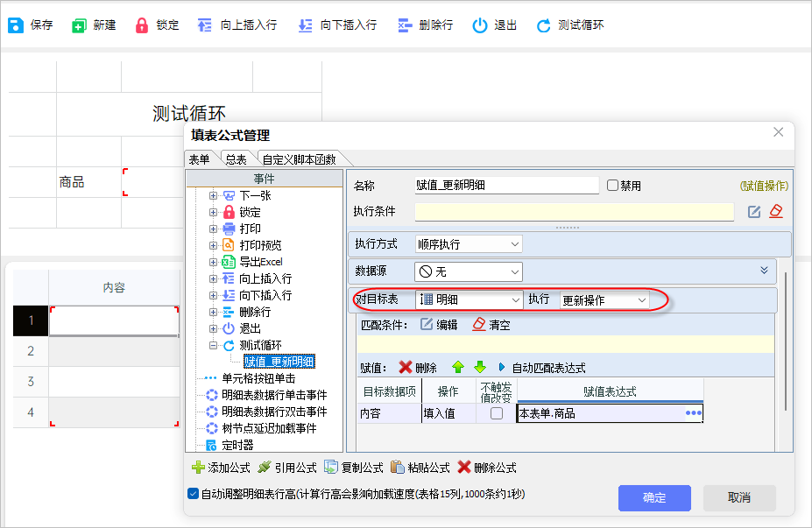Click the red X delete (删除) assignment icon
The image size is (812, 528).
point(406,368)
